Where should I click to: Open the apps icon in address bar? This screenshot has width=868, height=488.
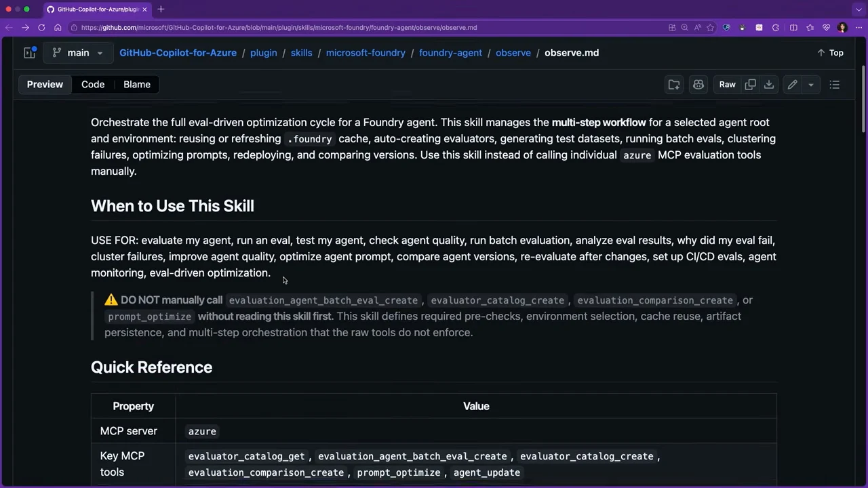click(672, 28)
